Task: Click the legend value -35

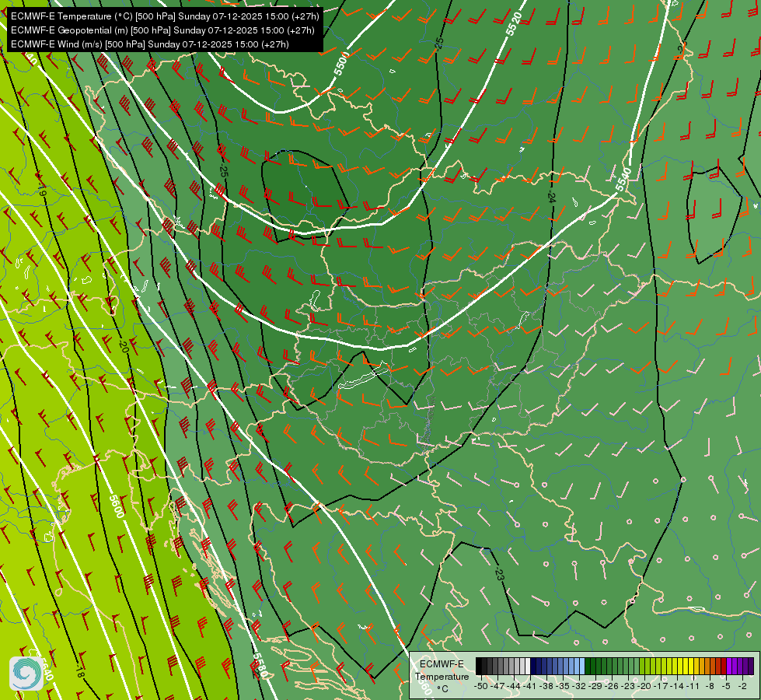Action: 563,686
